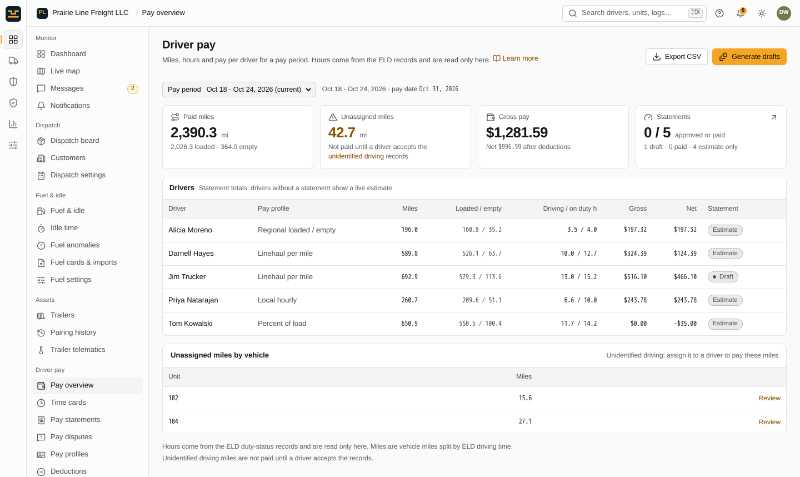The image size is (800, 477).
Task: Open Trailer telematics
Action: pyautogui.click(x=89, y=349)
